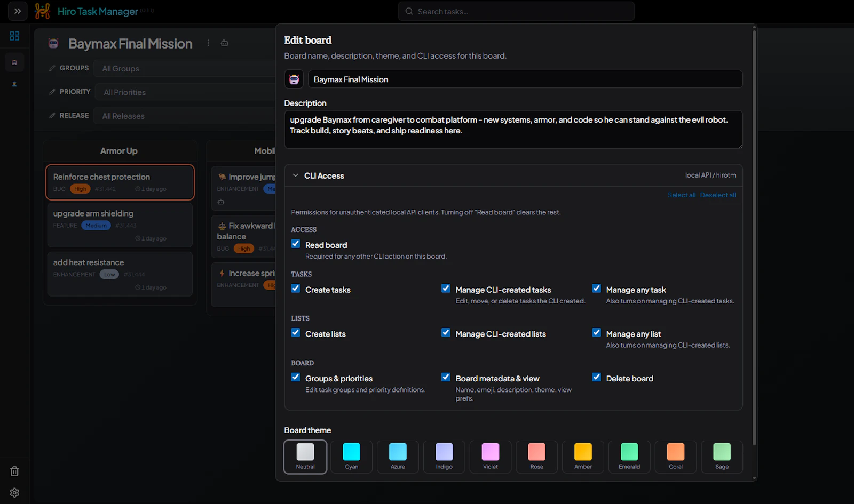
Task: Click the Hiro Task Manager logo icon
Action: pyautogui.click(x=42, y=11)
